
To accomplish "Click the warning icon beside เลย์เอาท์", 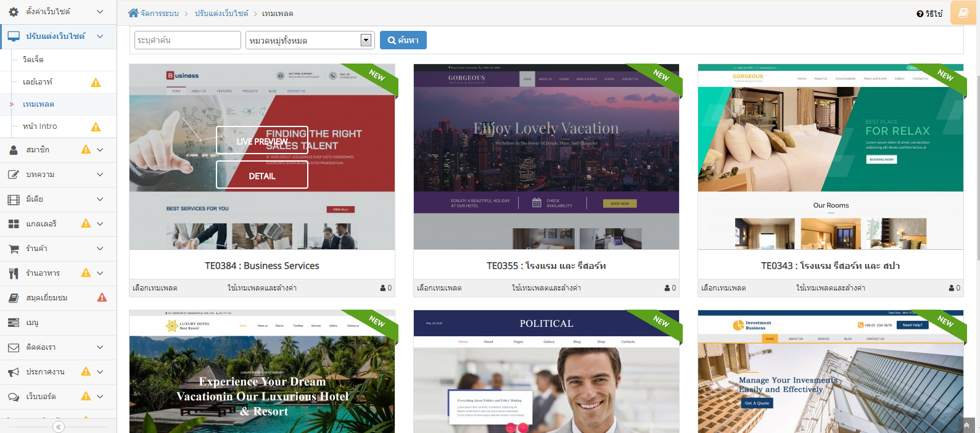I will (x=96, y=83).
